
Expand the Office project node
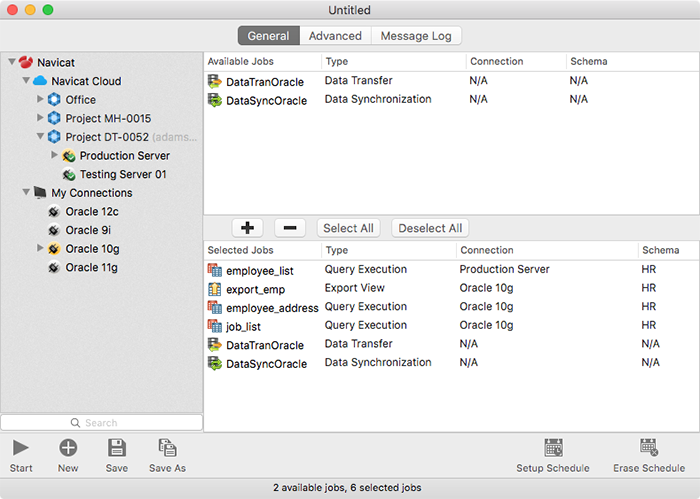coord(40,99)
